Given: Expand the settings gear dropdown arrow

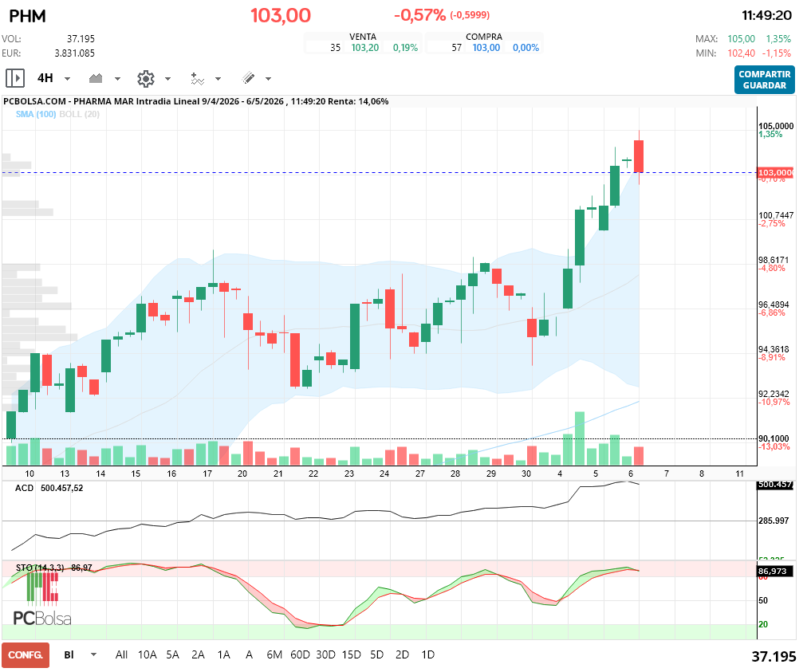Looking at the screenshot, I should pyautogui.click(x=167, y=79).
